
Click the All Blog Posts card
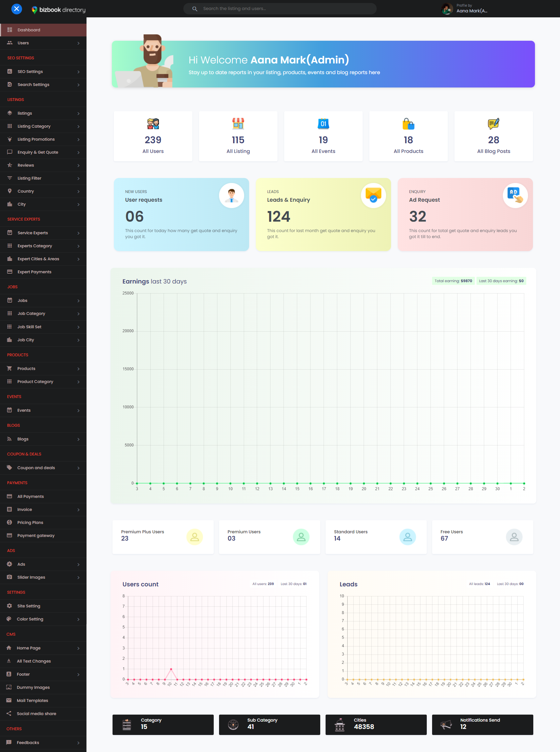(493, 136)
